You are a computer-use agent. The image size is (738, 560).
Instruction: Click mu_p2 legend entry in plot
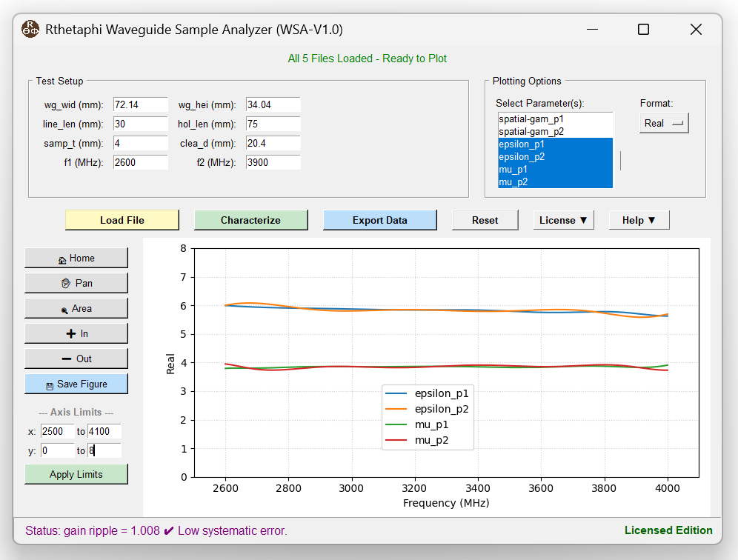pyautogui.click(x=417, y=441)
